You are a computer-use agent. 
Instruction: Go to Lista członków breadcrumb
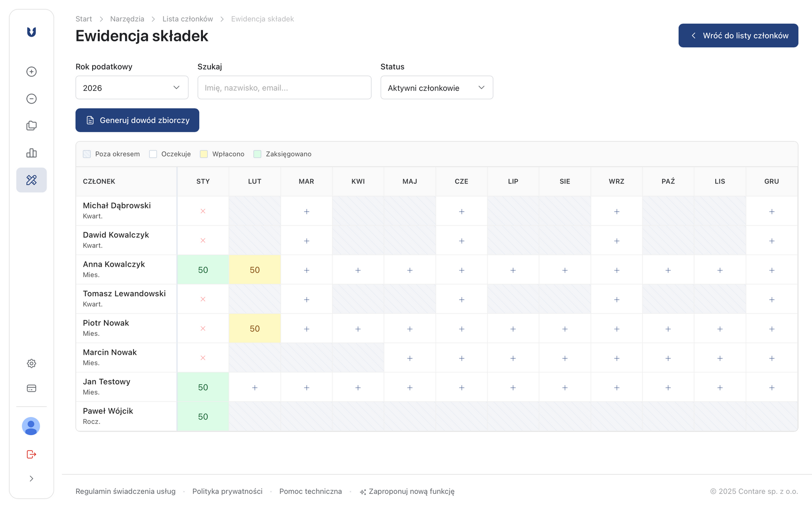187,19
